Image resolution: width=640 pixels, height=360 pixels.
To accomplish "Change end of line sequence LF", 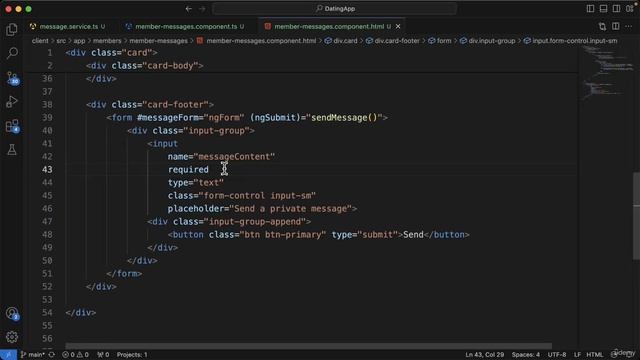I will (577, 355).
